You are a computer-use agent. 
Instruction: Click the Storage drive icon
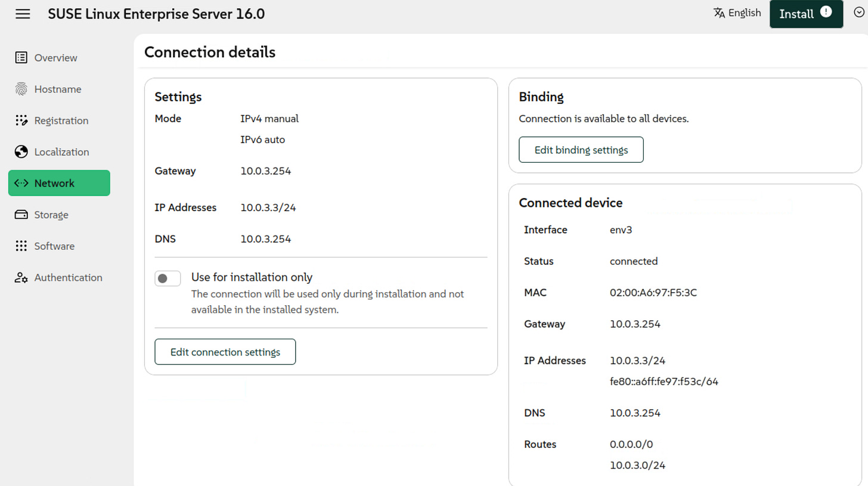(x=21, y=215)
